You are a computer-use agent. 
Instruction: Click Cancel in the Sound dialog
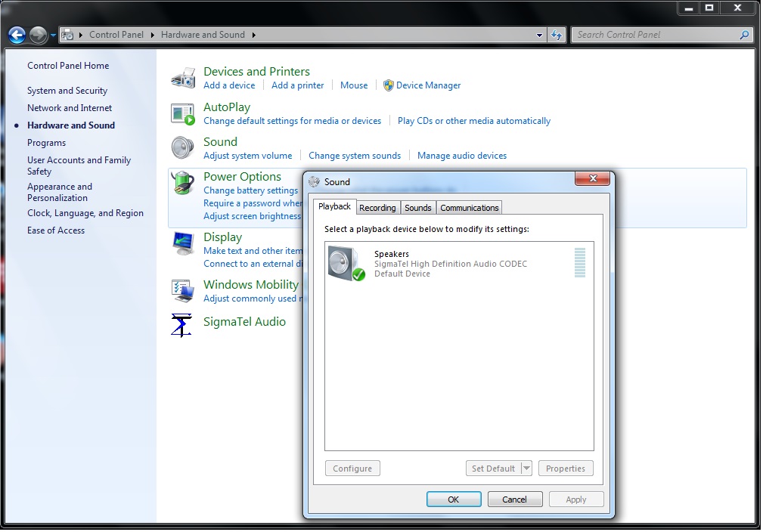(514, 500)
